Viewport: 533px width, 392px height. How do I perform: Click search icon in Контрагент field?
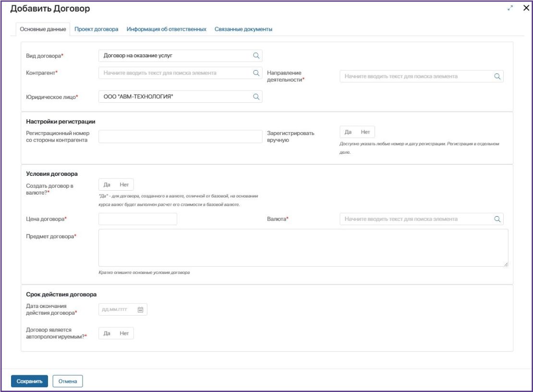point(256,73)
